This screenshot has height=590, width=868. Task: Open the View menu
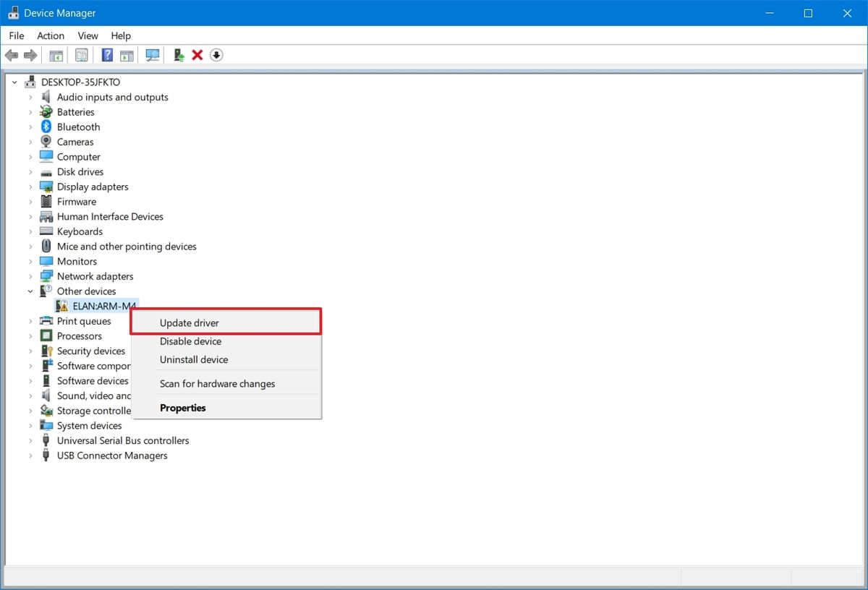pos(88,35)
